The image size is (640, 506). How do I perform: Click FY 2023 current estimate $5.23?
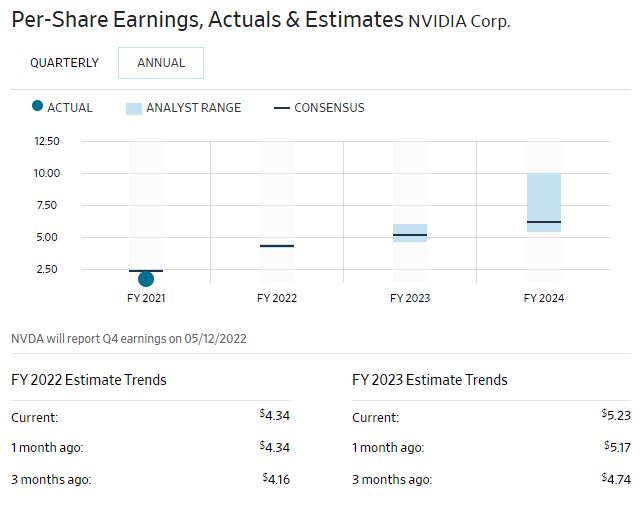pos(616,415)
